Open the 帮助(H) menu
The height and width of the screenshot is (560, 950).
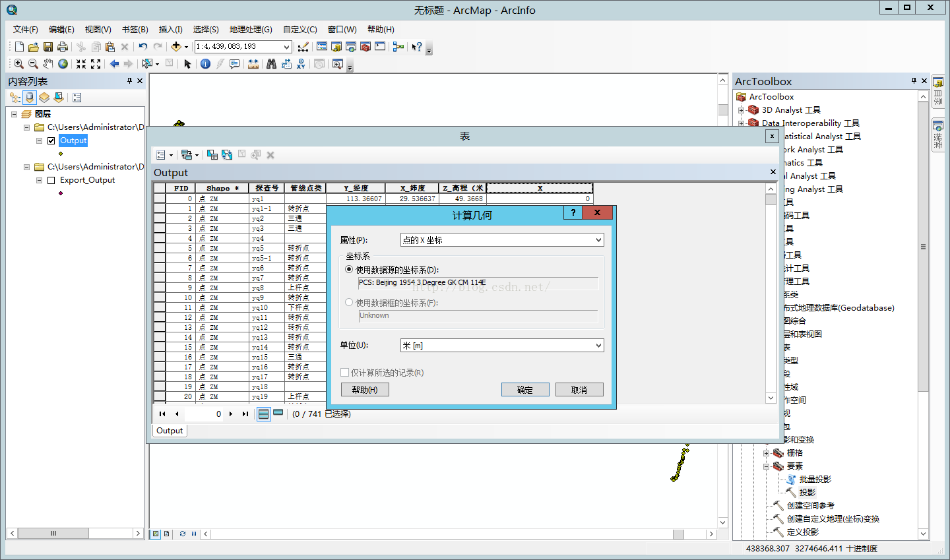pos(381,30)
